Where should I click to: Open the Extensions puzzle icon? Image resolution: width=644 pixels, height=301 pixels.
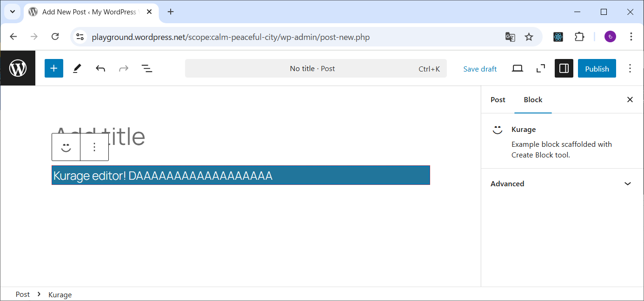click(x=579, y=37)
